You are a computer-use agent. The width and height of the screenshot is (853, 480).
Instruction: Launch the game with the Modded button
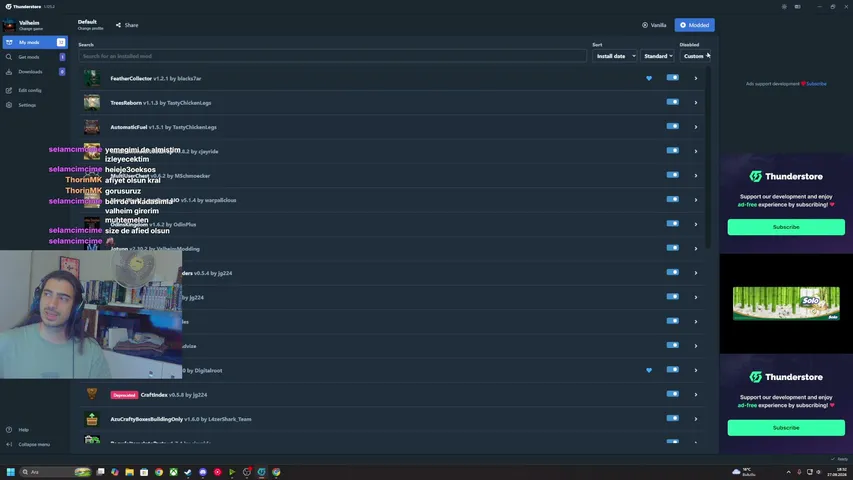click(x=695, y=25)
